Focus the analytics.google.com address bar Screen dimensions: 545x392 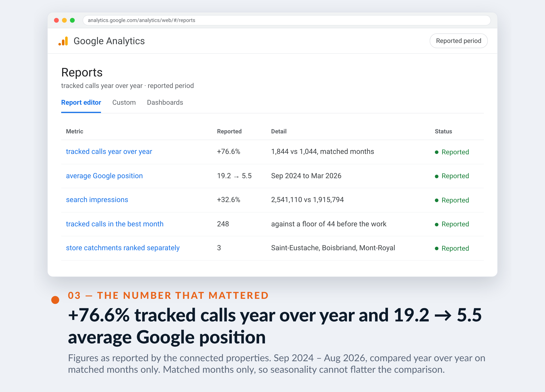click(x=287, y=21)
